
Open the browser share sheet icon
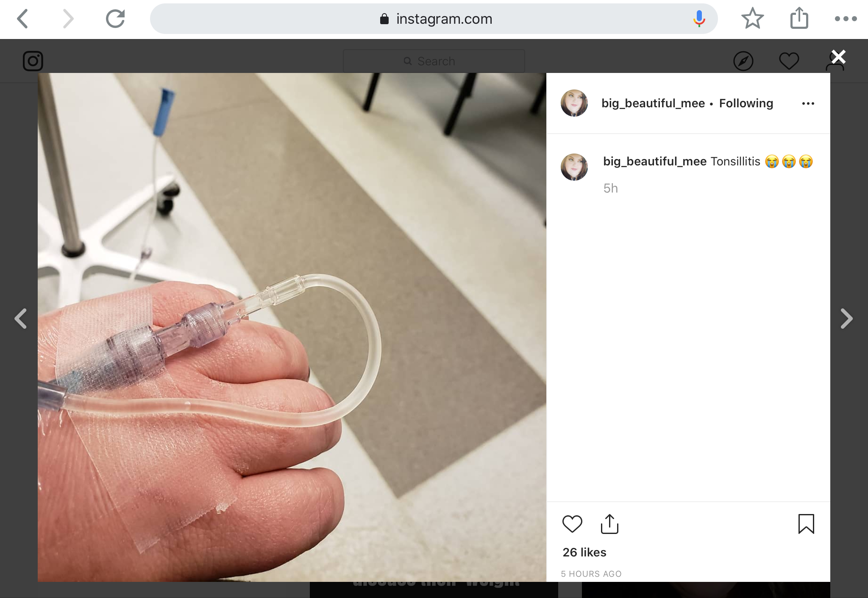799,18
